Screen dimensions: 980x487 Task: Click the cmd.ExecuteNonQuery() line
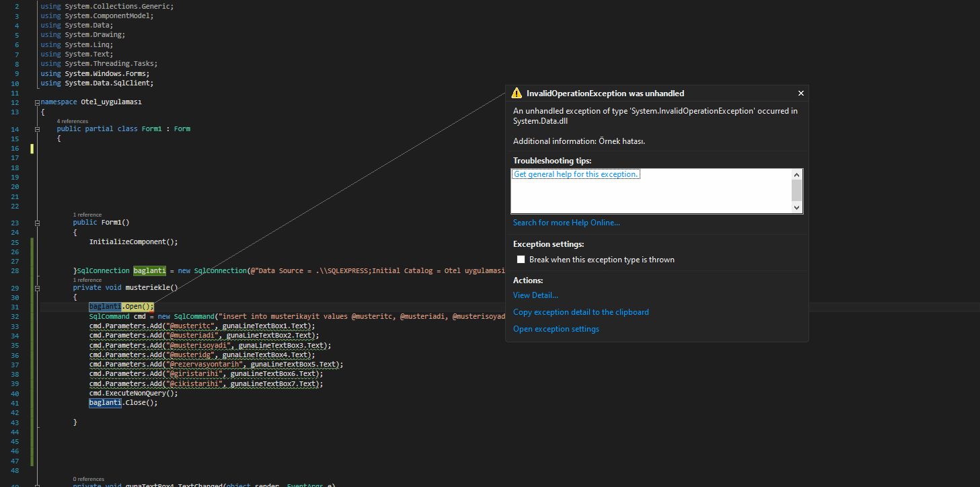pos(128,394)
